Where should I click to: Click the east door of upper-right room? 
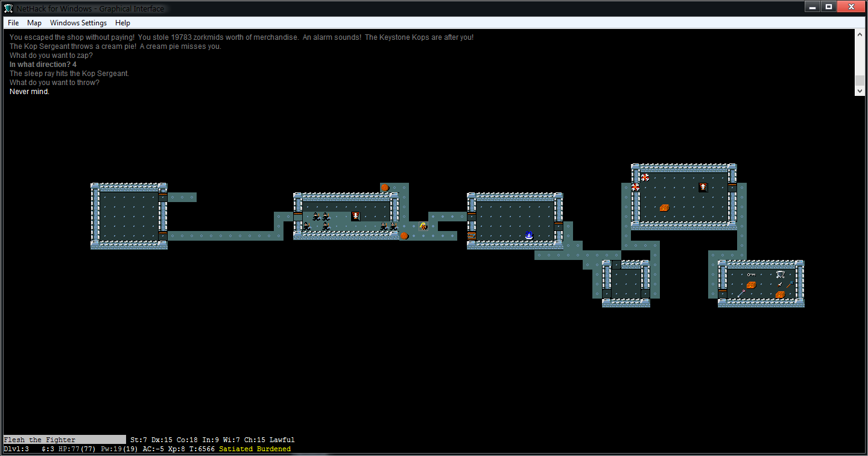[x=732, y=188]
